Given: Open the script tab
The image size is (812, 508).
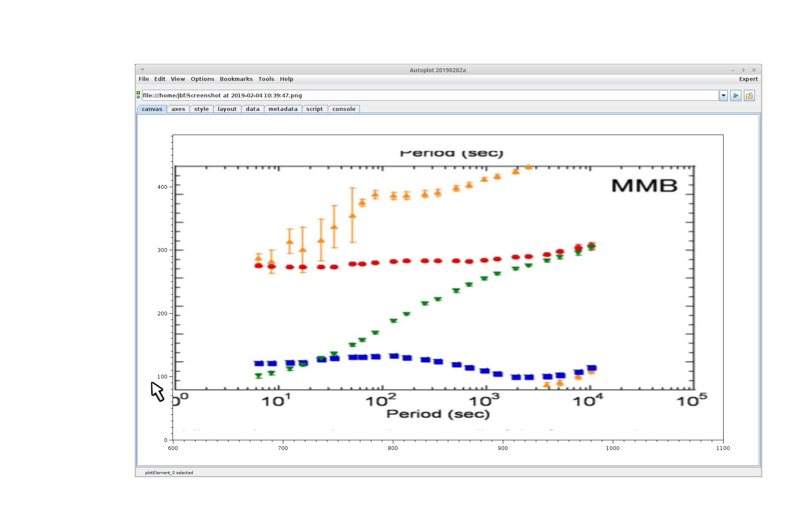Looking at the screenshot, I should (314, 109).
